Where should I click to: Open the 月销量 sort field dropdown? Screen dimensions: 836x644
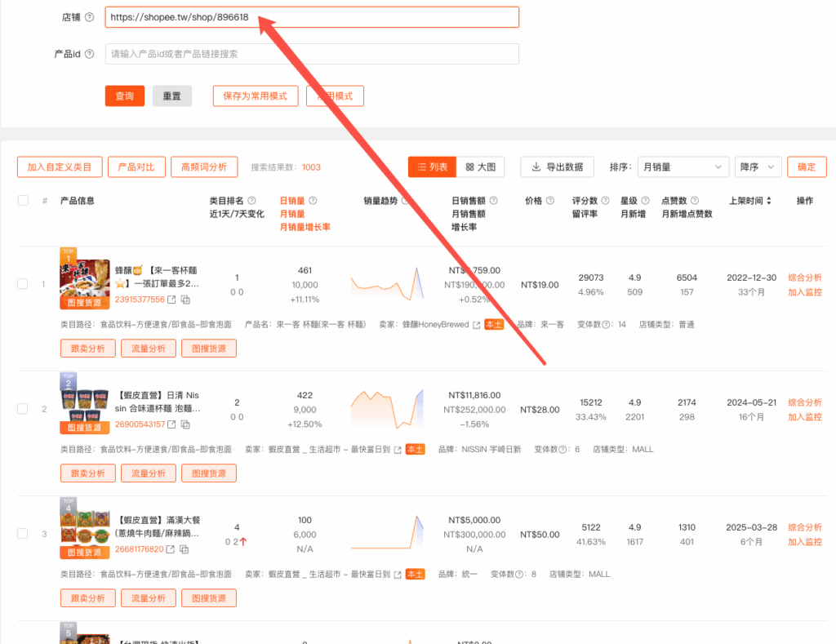pos(683,167)
